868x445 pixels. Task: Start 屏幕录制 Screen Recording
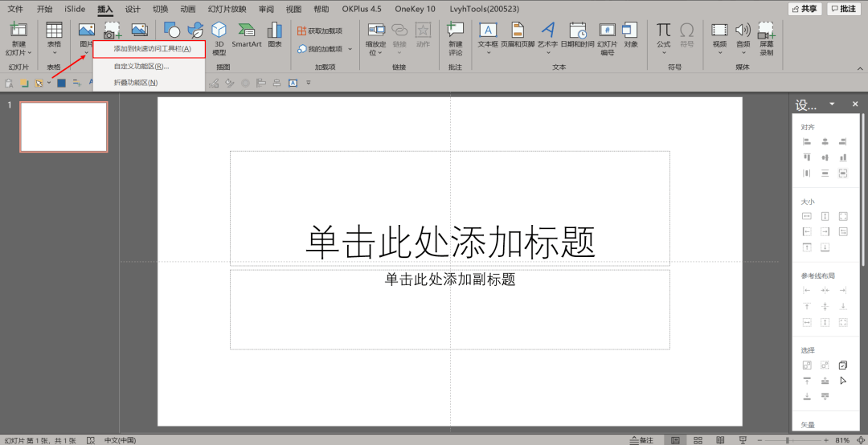(767, 39)
